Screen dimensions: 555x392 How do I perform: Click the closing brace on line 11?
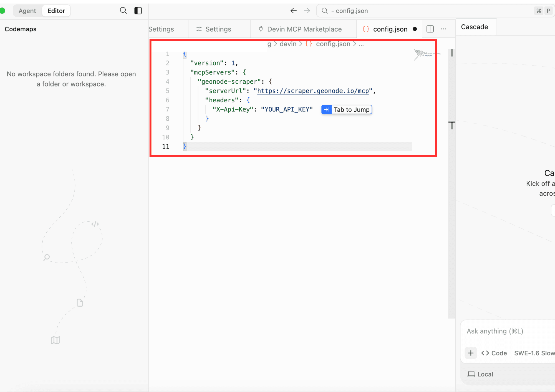tap(185, 146)
